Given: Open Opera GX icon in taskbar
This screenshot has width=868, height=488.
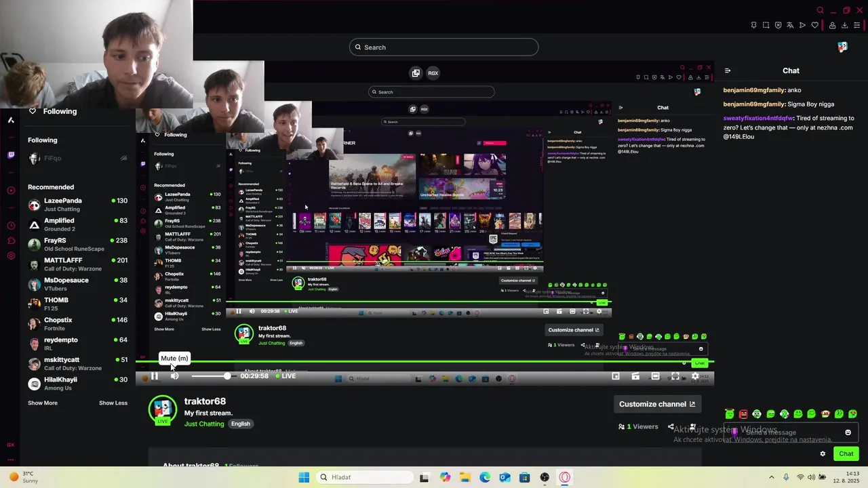Looking at the screenshot, I should pyautogui.click(x=565, y=477).
